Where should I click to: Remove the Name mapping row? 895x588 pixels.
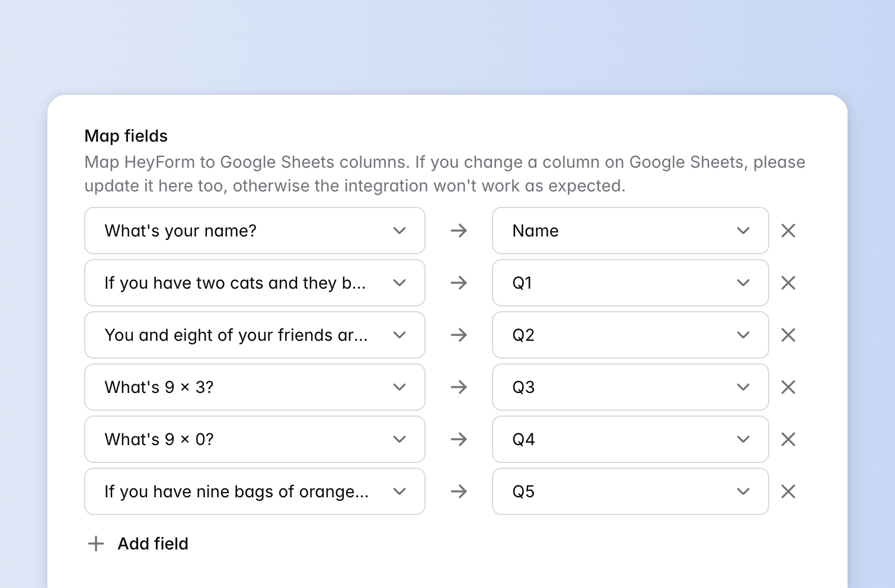pyautogui.click(x=788, y=231)
